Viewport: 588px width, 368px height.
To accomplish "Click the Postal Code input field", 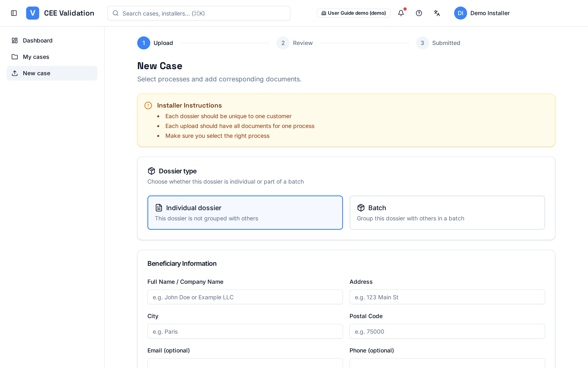I will point(447,331).
